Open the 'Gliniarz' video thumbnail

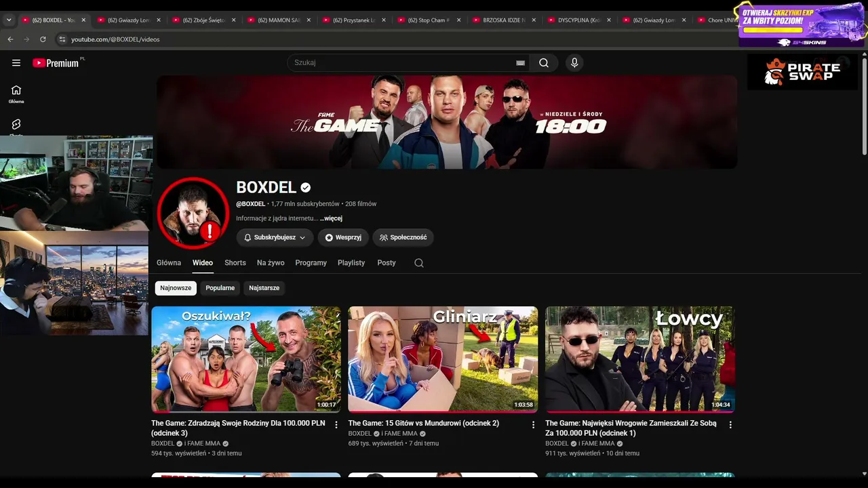click(443, 359)
